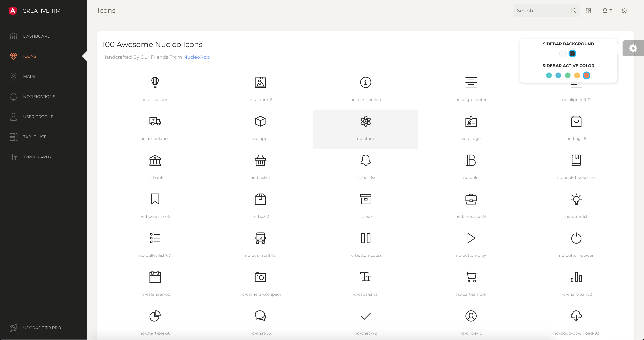Click the nc-cloud-download-93 icon

click(x=576, y=316)
